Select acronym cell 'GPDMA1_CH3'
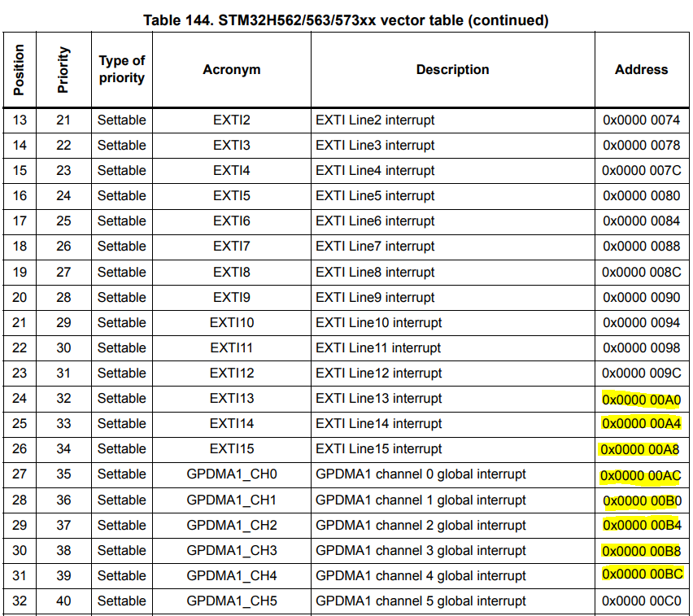This screenshot has width=693, height=616. (232, 550)
